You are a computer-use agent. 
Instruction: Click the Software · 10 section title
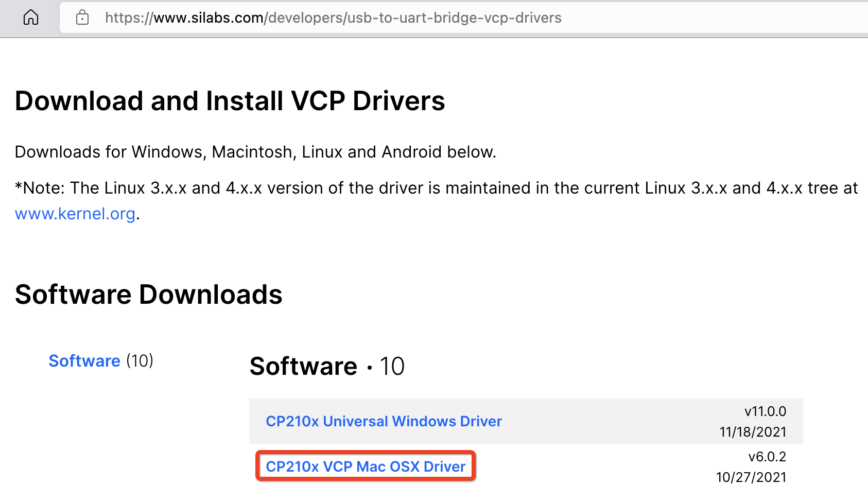tap(327, 366)
